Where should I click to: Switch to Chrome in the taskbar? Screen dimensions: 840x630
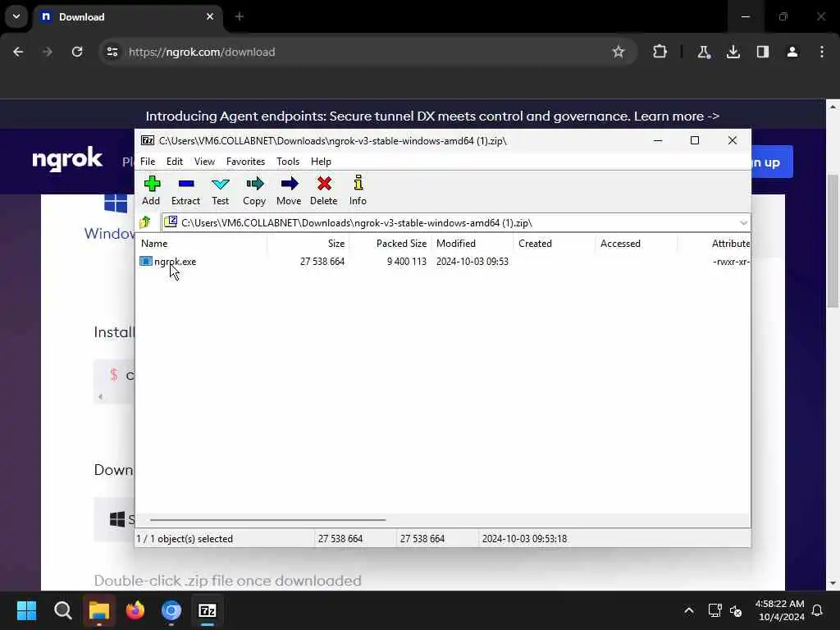pyautogui.click(x=171, y=610)
